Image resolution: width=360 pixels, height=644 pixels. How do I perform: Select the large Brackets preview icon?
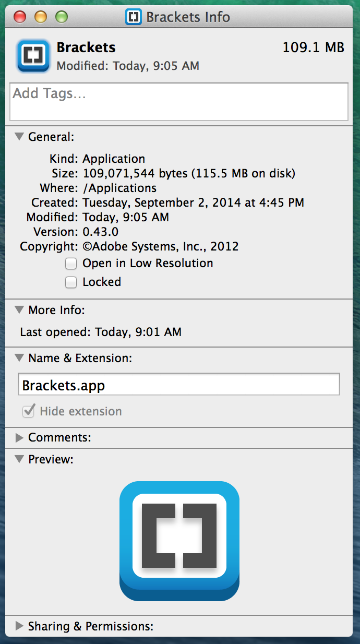pyautogui.click(x=179, y=541)
